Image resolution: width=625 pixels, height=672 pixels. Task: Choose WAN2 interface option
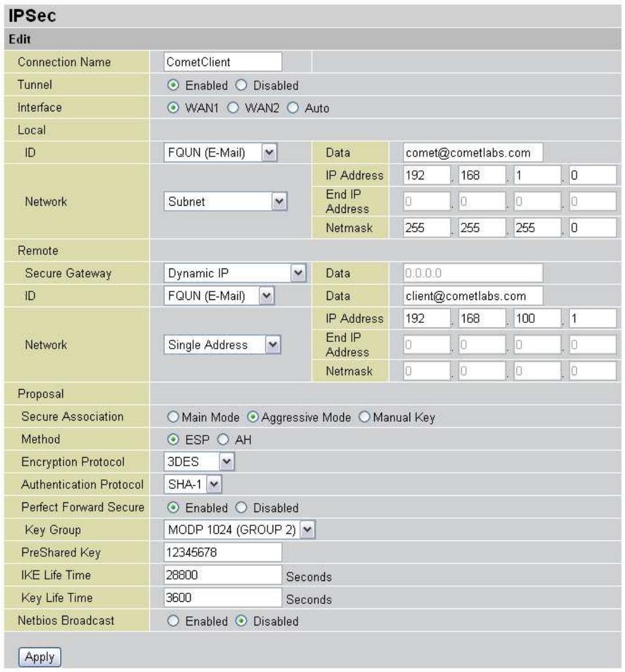coord(233,107)
